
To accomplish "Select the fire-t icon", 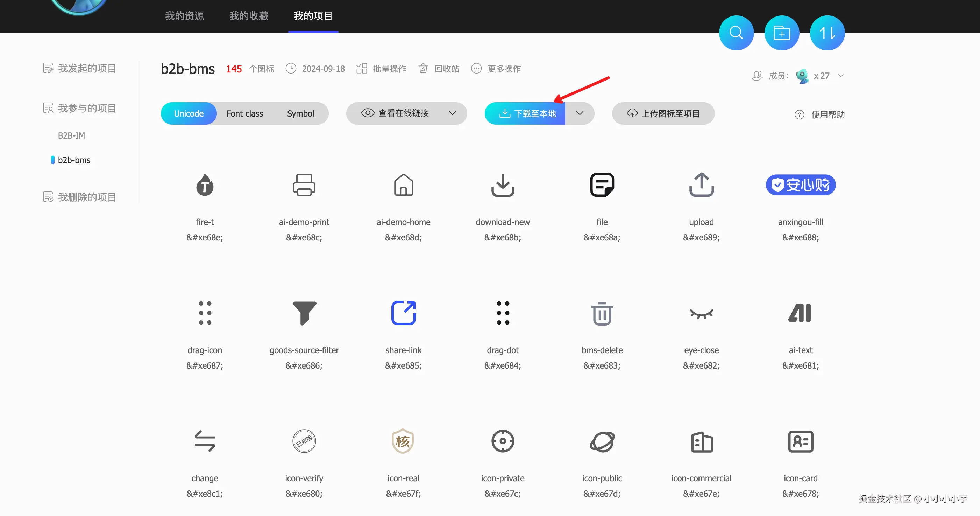I will pos(205,185).
